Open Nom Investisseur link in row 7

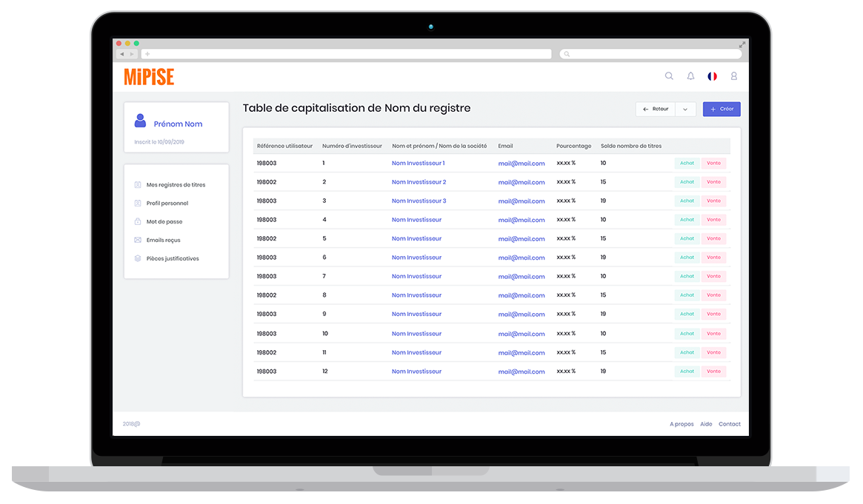click(x=416, y=277)
